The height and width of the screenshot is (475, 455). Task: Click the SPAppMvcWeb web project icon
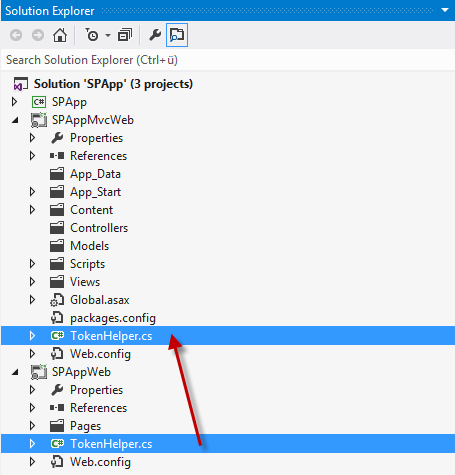pyautogui.click(x=39, y=120)
